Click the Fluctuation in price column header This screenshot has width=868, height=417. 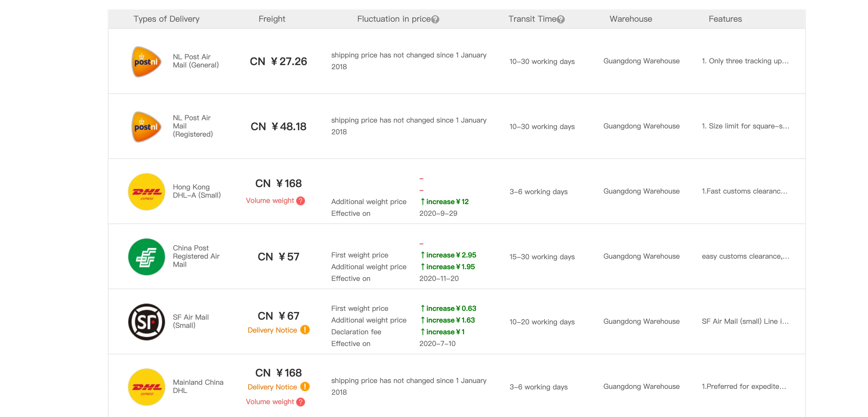point(394,19)
